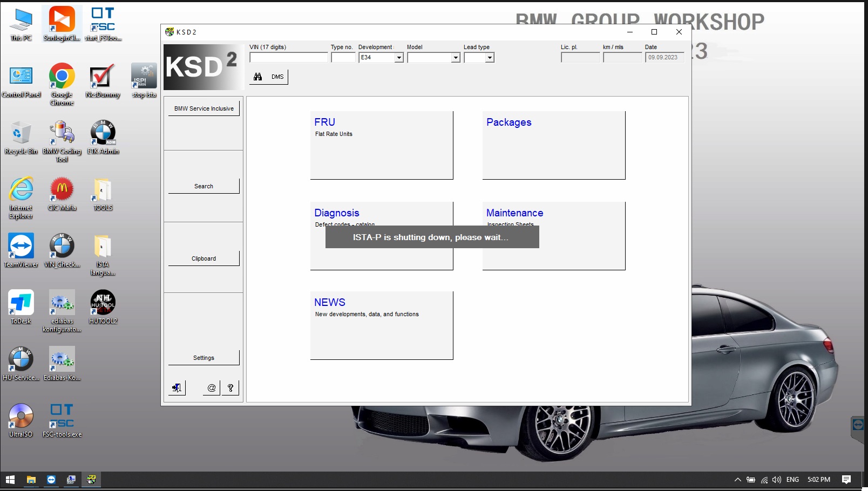Image resolution: width=868 pixels, height=491 pixels.
Task: Expand the Development dropdown showing E34
Action: [399, 58]
